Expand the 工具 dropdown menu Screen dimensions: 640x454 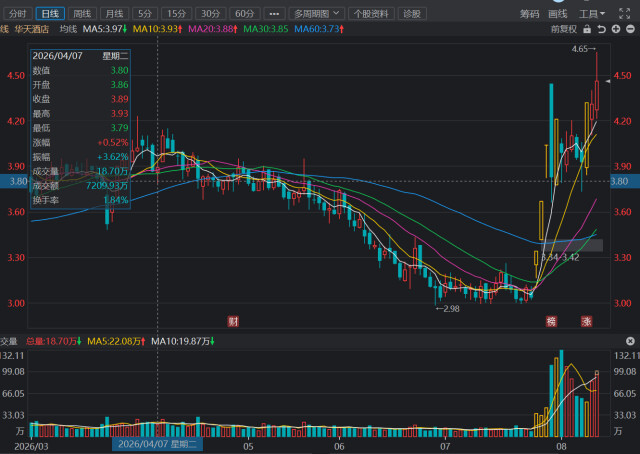point(592,14)
